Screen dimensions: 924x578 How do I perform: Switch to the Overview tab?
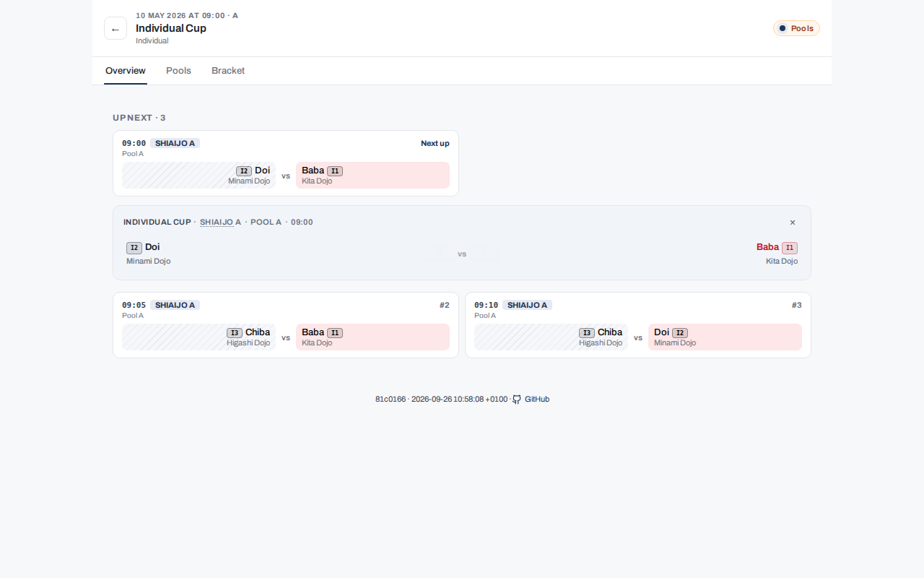[126, 71]
